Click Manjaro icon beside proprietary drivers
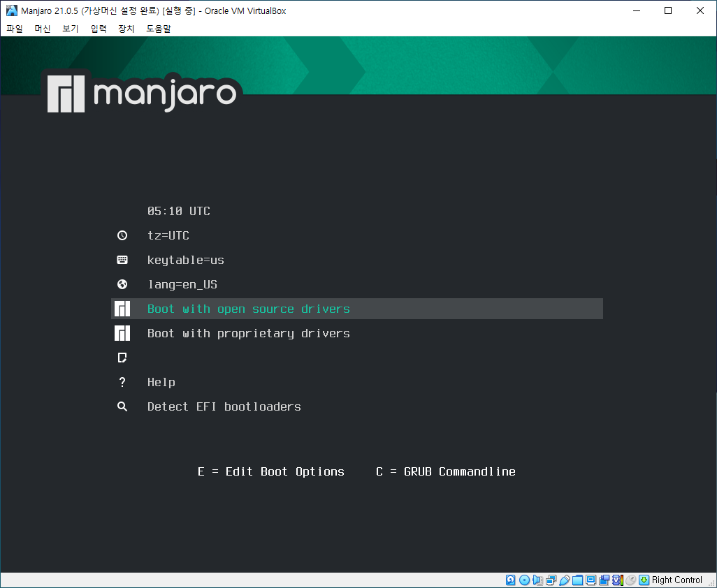717x588 pixels. click(x=122, y=333)
